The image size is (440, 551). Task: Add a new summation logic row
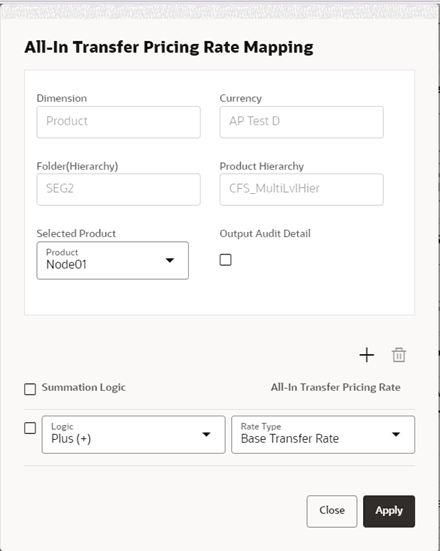(x=367, y=355)
